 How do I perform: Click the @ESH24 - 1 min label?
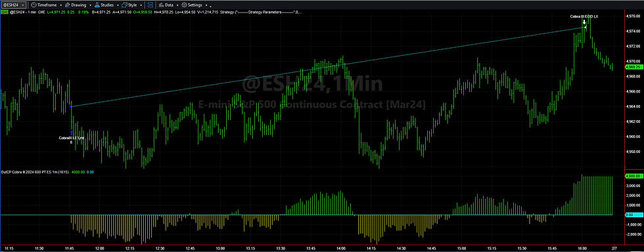[23, 12]
